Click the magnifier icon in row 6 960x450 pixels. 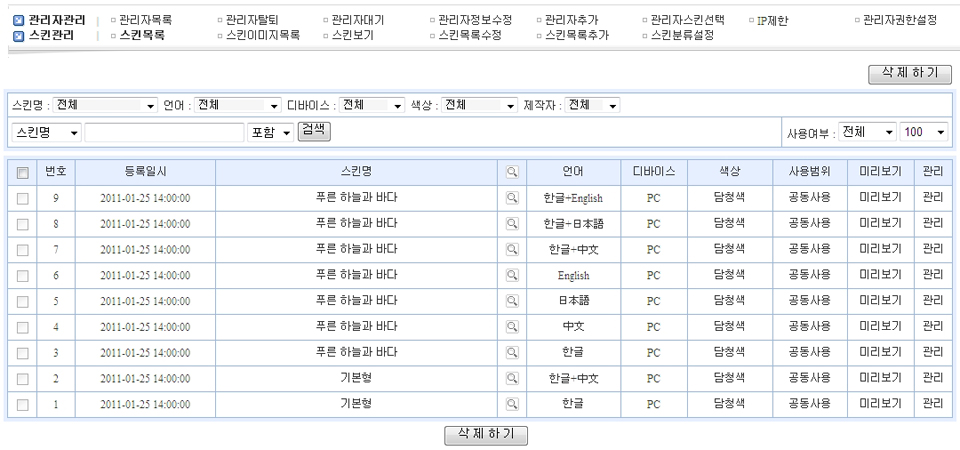(x=512, y=275)
